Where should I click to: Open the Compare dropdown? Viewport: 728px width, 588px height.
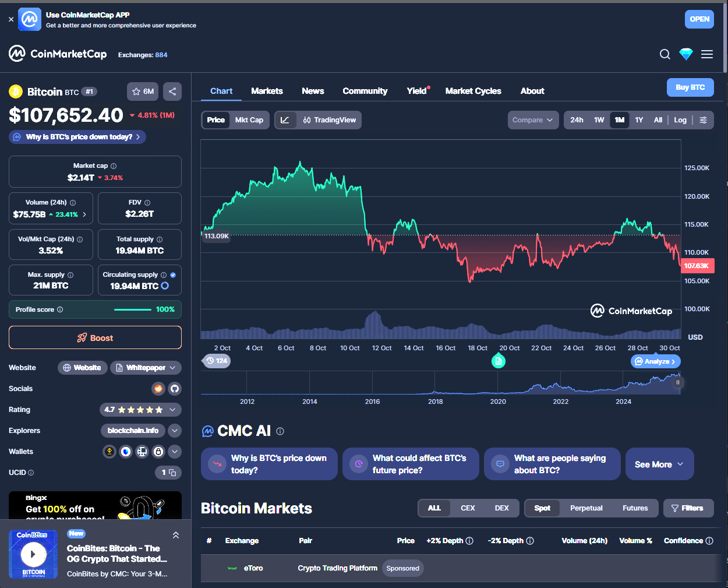532,120
